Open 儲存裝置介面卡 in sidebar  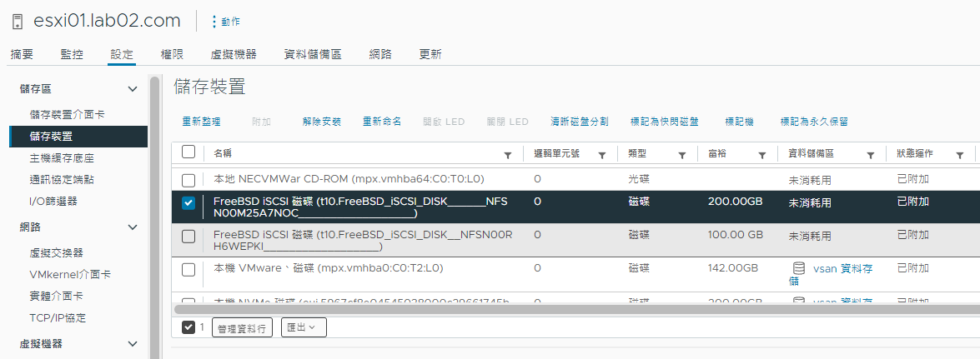coord(67,115)
